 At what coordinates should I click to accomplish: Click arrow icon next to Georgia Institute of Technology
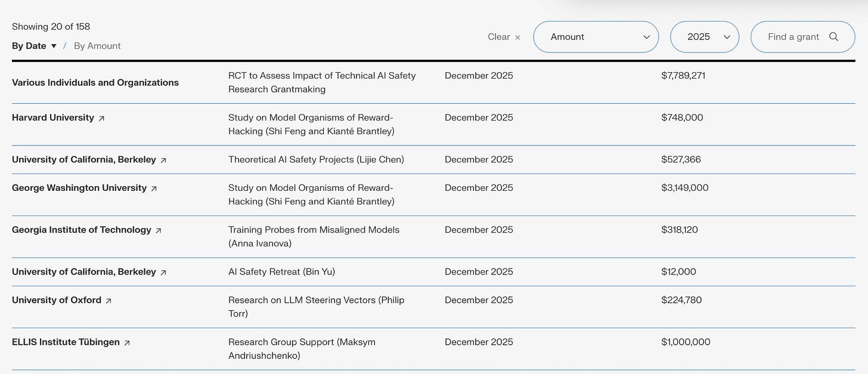click(x=159, y=230)
